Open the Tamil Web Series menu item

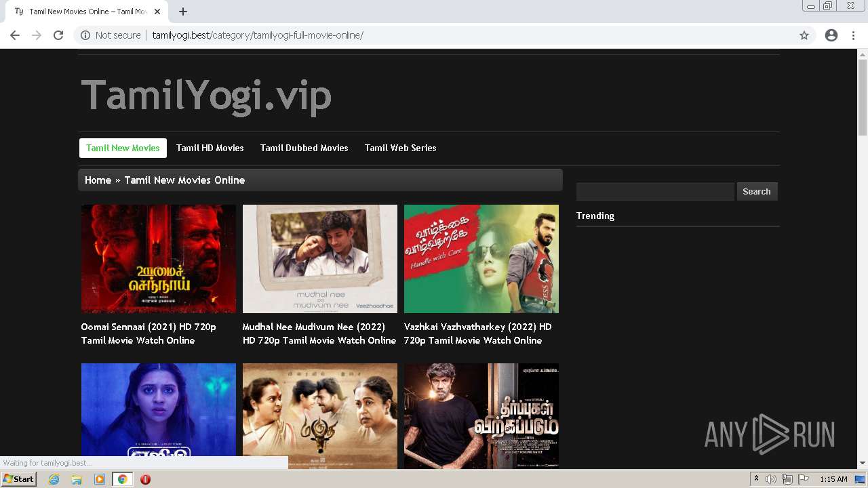coord(400,148)
